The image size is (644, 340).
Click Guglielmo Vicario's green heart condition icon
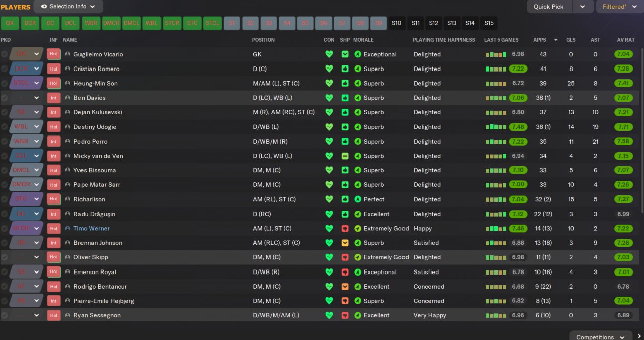[x=329, y=54]
